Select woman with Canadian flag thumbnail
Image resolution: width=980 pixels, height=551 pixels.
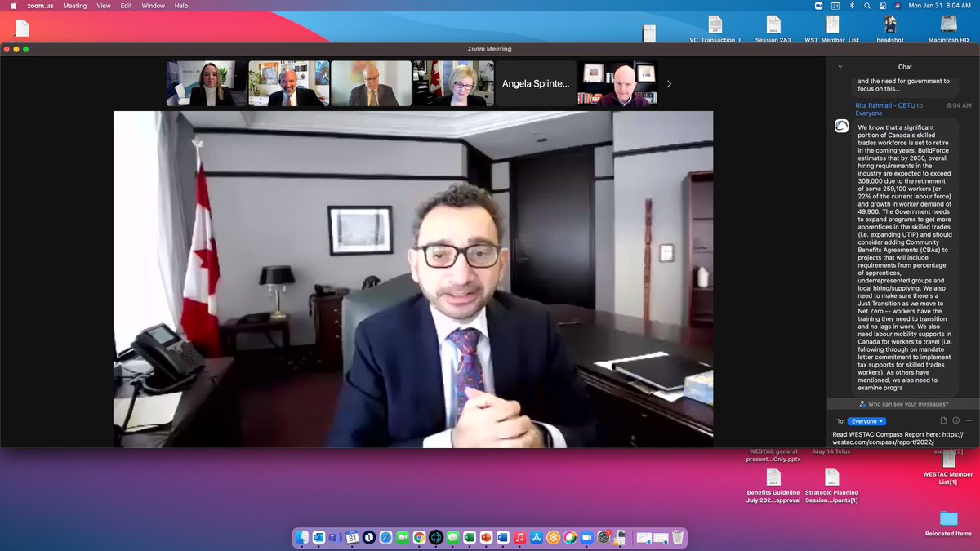pyautogui.click(x=452, y=83)
